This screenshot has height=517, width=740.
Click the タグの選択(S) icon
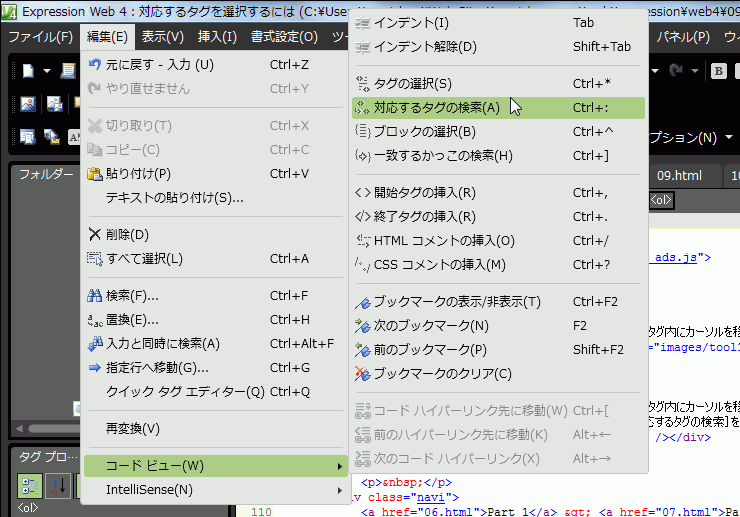(362, 84)
